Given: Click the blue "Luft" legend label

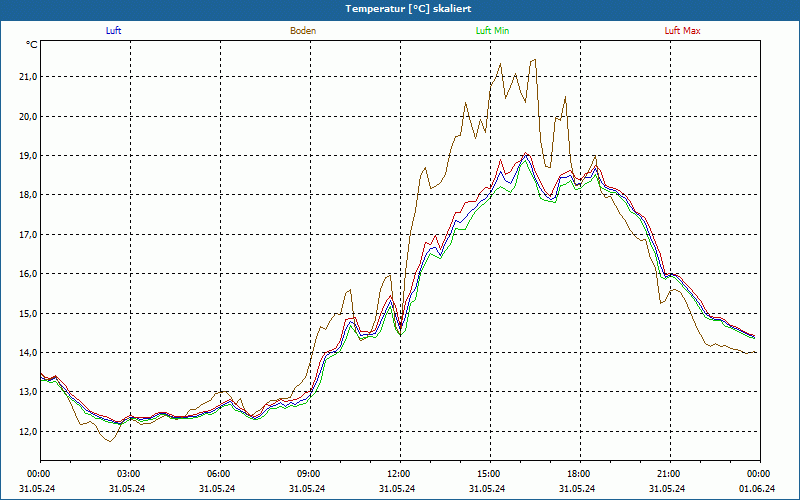Looking at the screenshot, I should [x=113, y=31].
